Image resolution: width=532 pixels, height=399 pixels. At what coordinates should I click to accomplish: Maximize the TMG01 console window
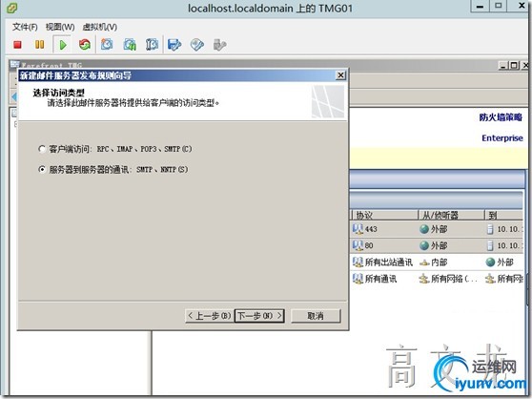[x=499, y=6]
